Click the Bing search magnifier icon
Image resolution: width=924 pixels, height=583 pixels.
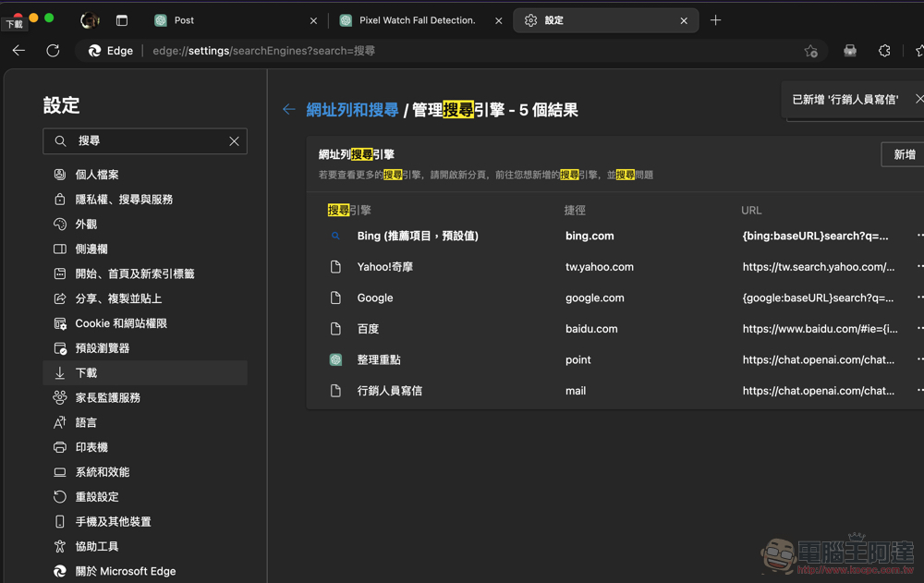pos(335,236)
